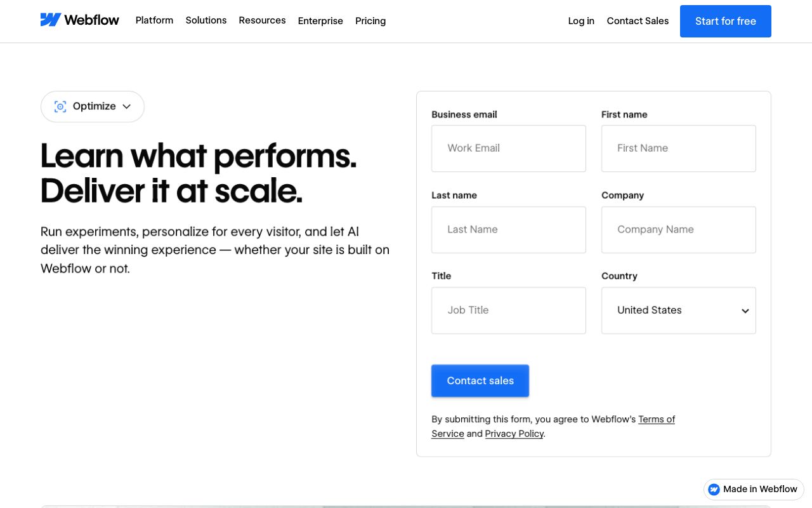
Task: Focus the Company Name input field
Action: [679, 230]
